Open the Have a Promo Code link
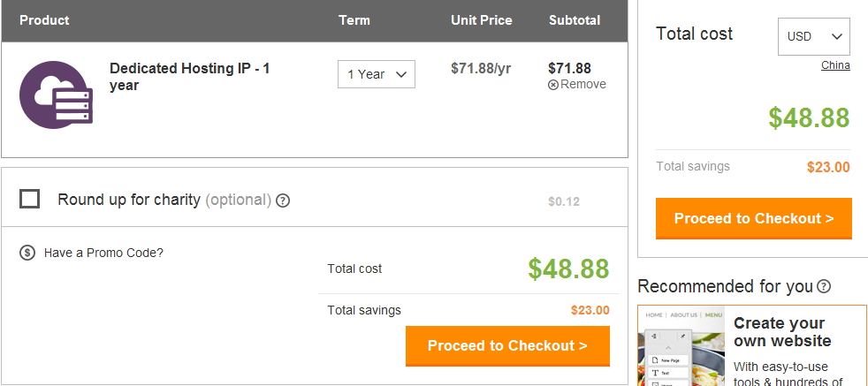Viewport: 868px width, 386px height. [103, 253]
